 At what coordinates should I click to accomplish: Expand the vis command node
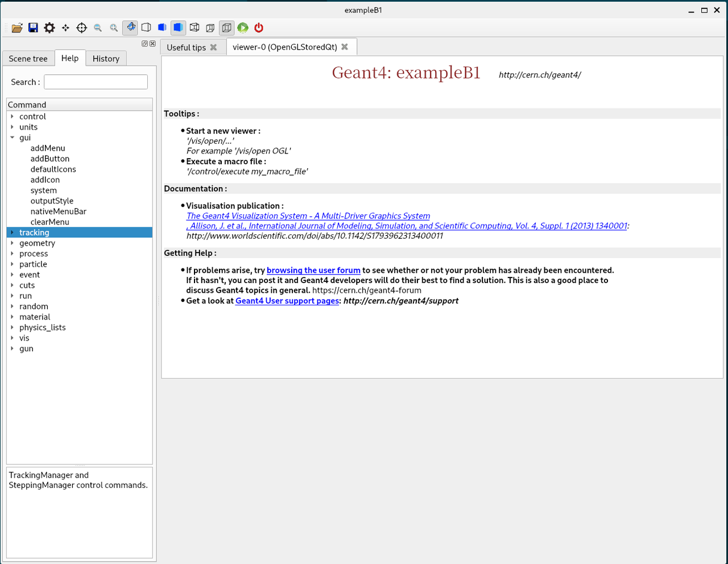12,338
